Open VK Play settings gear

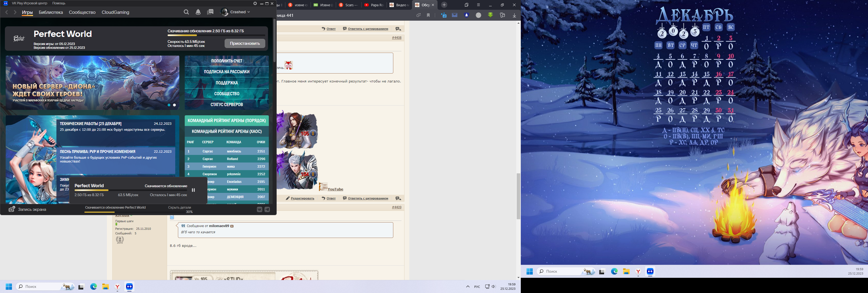click(255, 3)
